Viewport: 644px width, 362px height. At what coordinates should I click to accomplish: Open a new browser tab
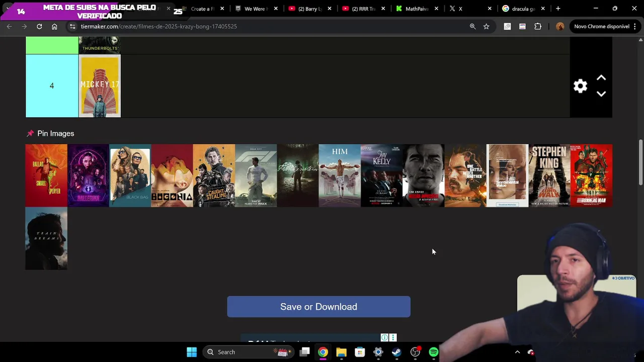point(558,9)
